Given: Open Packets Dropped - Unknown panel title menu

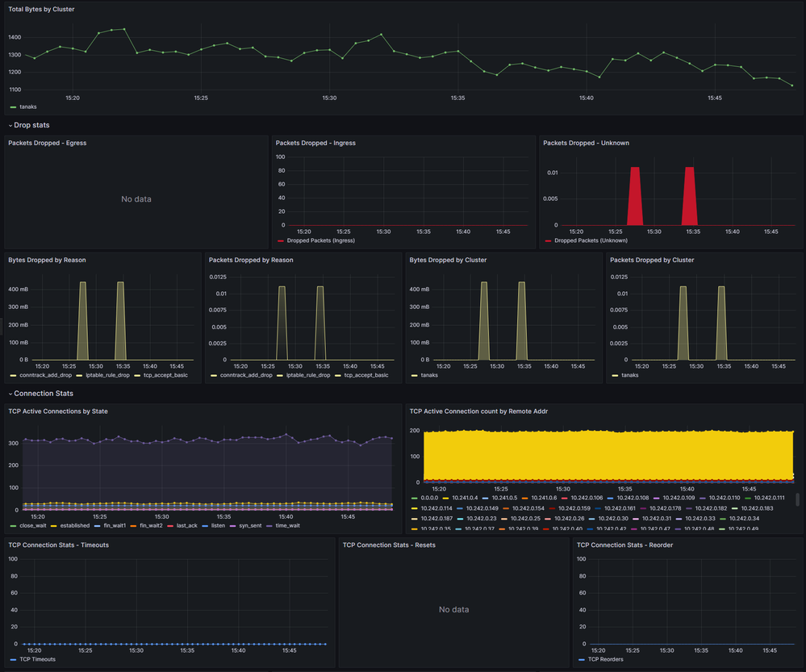Looking at the screenshot, I should click(586, 143).
